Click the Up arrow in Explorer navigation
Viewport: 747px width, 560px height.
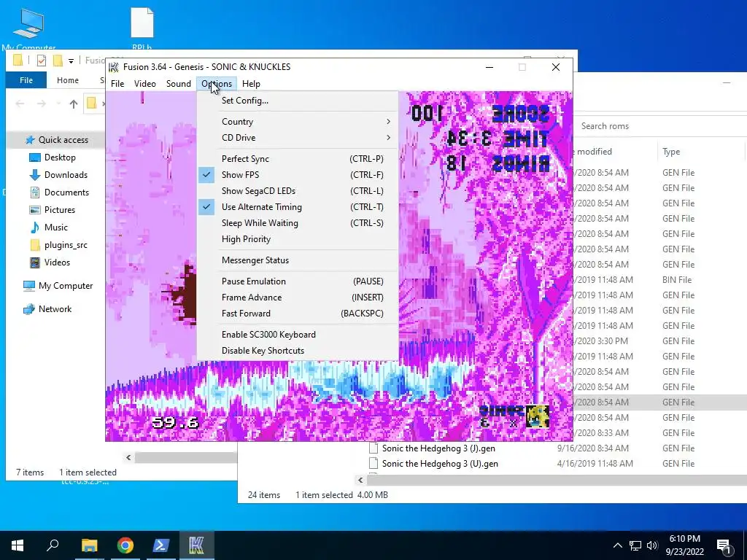click(74, 104)
